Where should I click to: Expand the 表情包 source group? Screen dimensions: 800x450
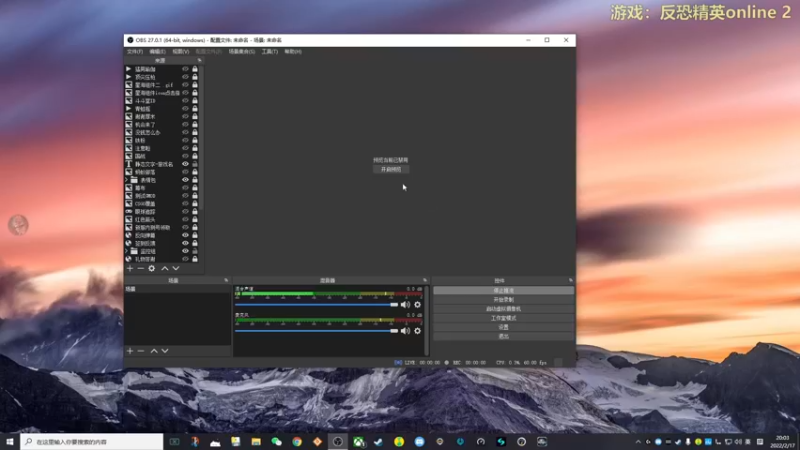[x=127, y=180]
